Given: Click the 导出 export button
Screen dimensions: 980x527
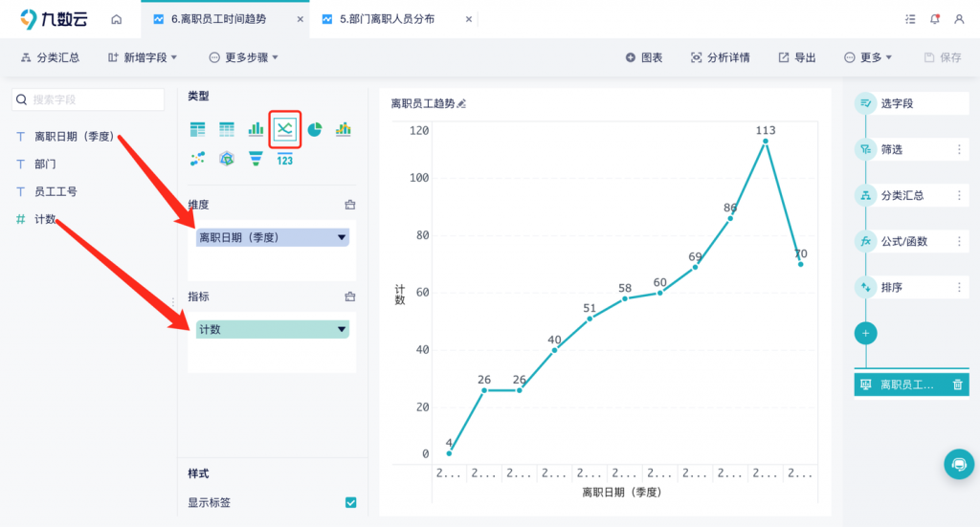Looking at the screenshot, I should (x=796, y=57).
